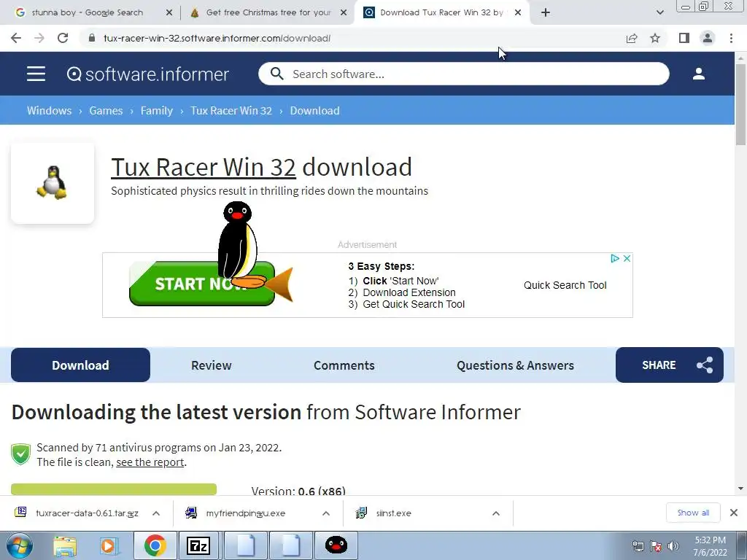Screen dimensions: 747x560
Task: Expand options for siinst.exe download
Action: (x=496, y=513)
